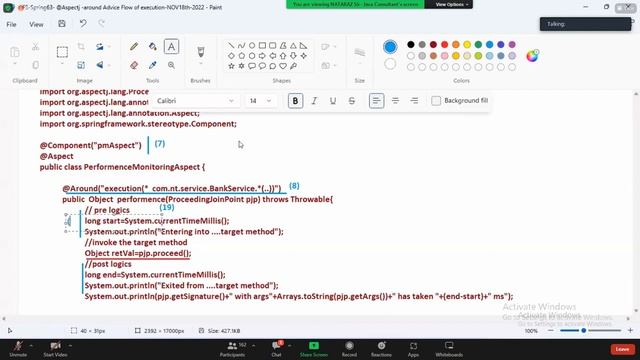Toggle Bold text formatting

296,101
